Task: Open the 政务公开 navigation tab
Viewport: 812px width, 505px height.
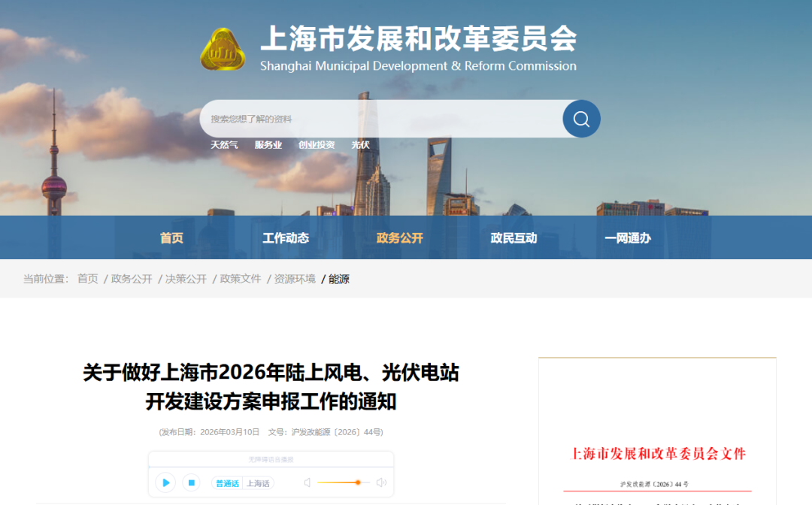Action: pos(400,238)
